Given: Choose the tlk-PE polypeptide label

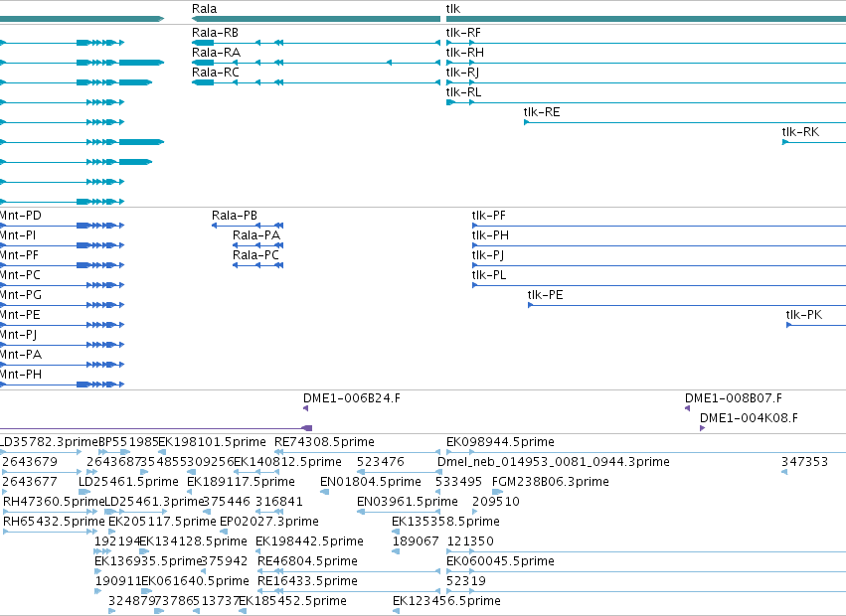Looking at the screenshot, I should point(546,295).
